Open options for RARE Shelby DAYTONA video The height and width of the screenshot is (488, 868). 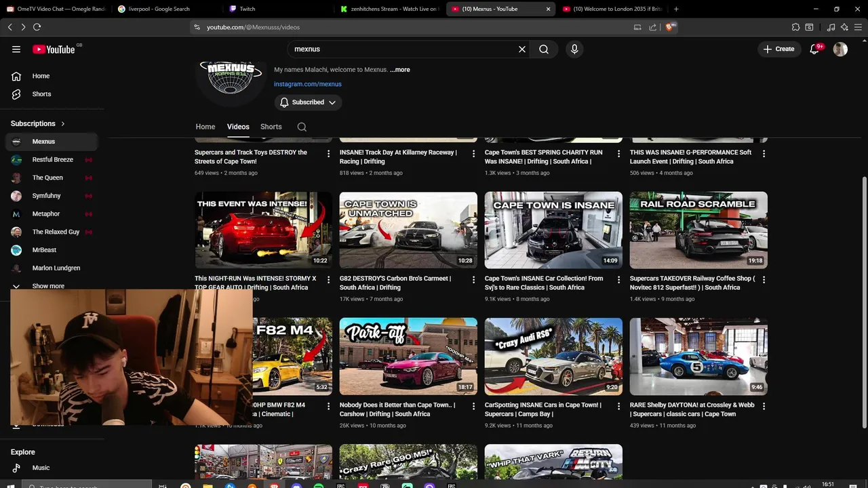coord(764,406)
